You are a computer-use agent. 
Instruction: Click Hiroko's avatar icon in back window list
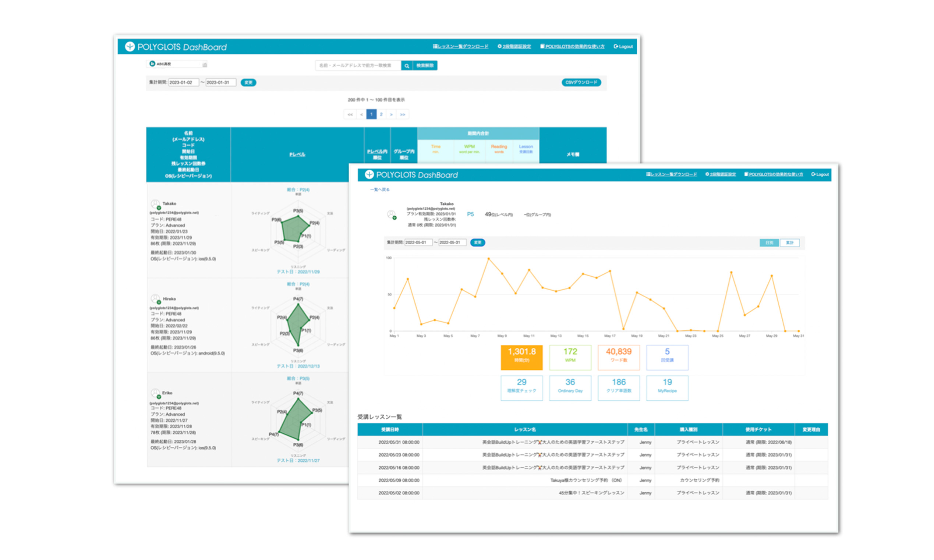click(155, 299)
